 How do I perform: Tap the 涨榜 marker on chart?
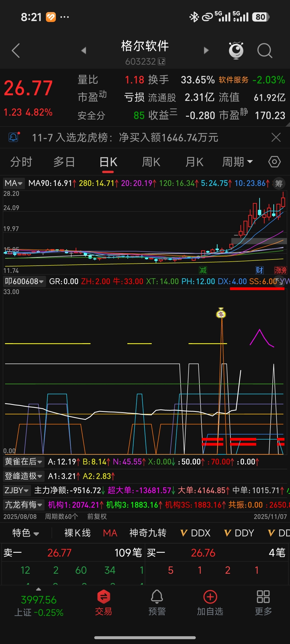click(x=280, y=270)
